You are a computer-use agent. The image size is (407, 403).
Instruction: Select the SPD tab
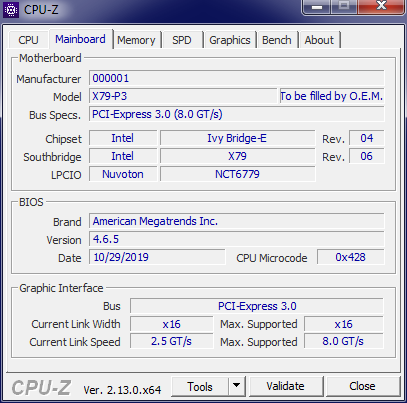[182, 40]
